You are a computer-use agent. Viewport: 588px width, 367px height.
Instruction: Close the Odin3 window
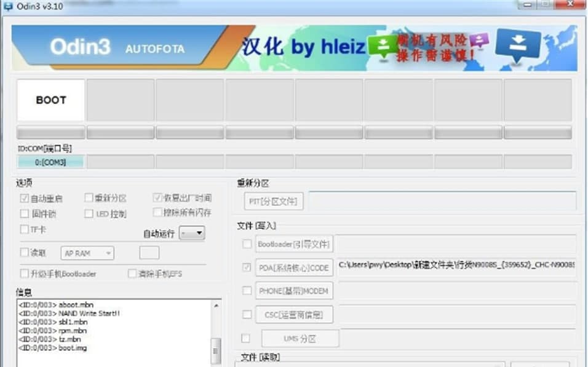pos(570,4)
